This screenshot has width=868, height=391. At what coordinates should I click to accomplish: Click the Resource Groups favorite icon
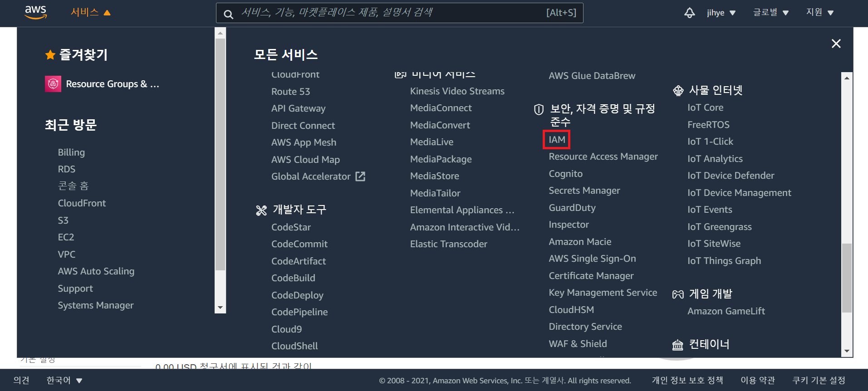tap(53, 84)
